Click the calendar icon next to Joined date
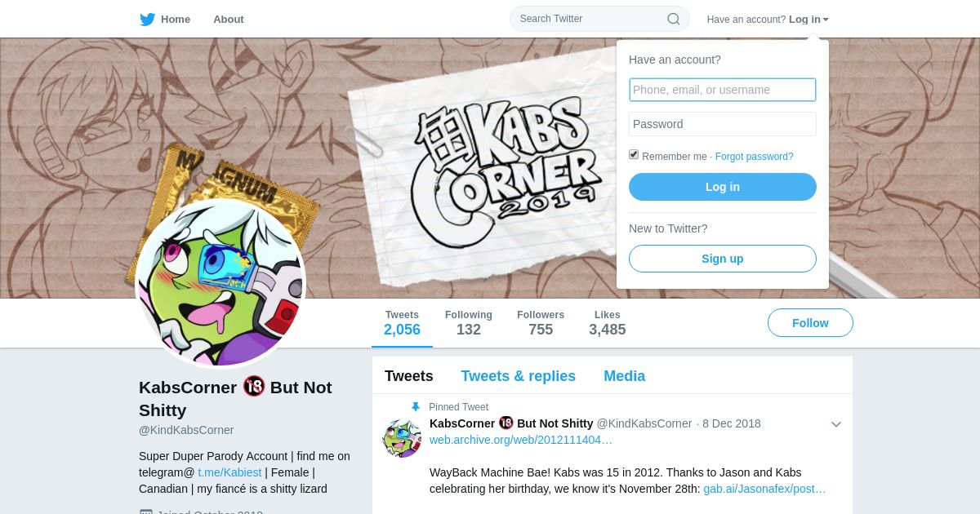Screen dimensions: 980x514 pos(145,512)
